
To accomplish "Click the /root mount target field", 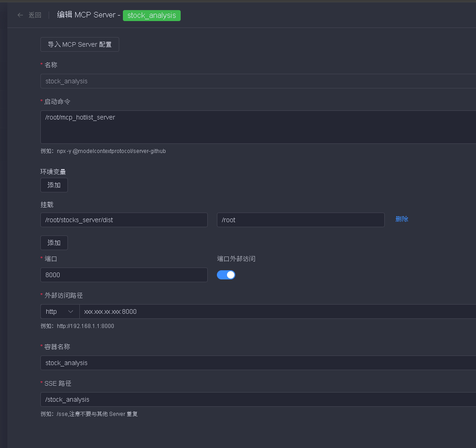I will coord(300,220).
